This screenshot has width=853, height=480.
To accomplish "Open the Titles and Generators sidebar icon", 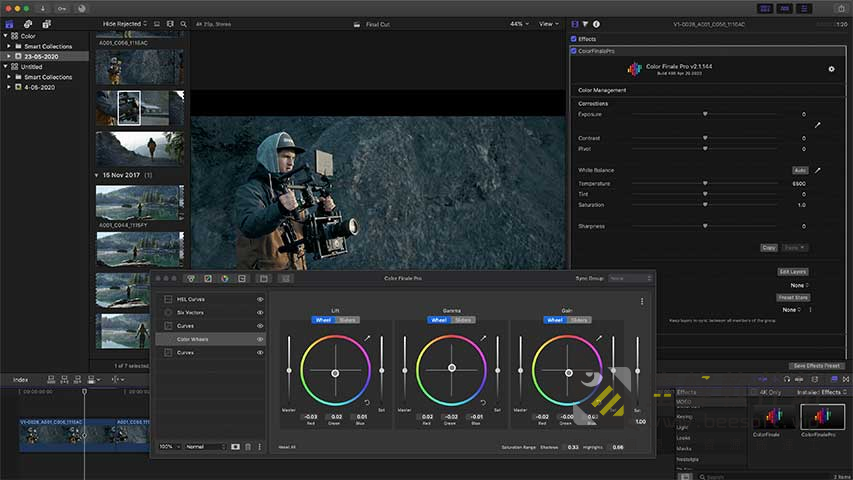I will point(47,24).
